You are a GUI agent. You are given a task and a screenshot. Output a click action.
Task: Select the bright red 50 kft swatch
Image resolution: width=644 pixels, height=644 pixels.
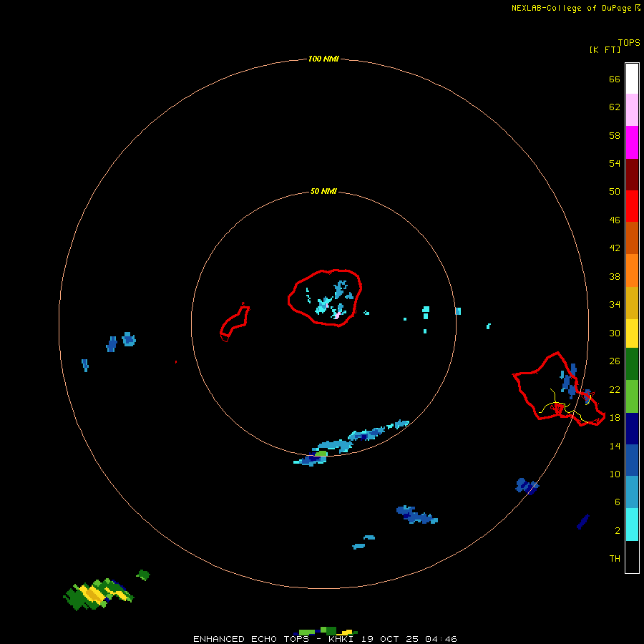pos(632,206)
